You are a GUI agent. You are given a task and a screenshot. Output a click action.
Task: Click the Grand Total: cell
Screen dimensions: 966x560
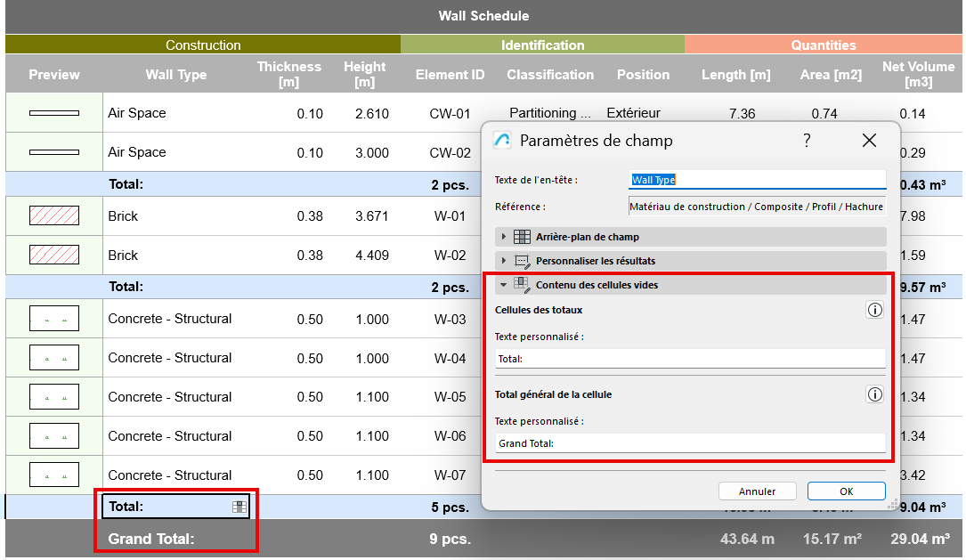click(151, 539)
